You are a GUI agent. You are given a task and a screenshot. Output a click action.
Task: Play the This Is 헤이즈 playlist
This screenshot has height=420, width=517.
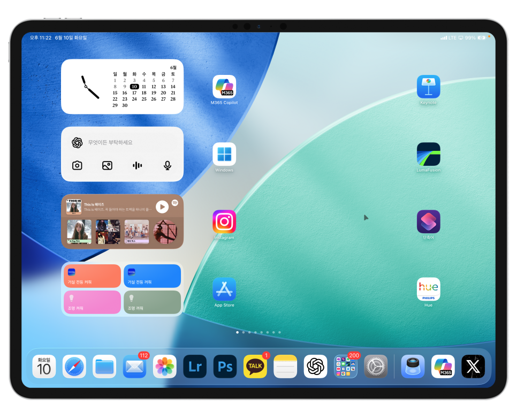(162, 207)
